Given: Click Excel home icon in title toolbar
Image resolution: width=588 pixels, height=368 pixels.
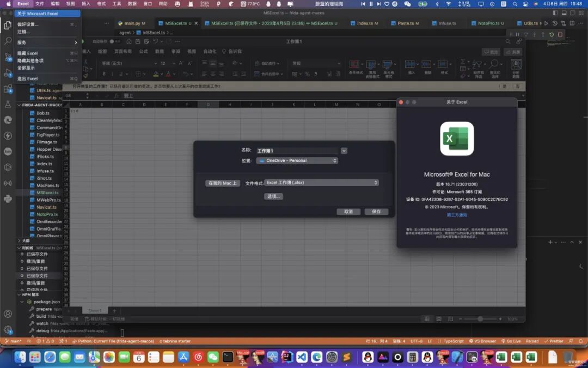Looking at the screenshot, I should [129, 41].
